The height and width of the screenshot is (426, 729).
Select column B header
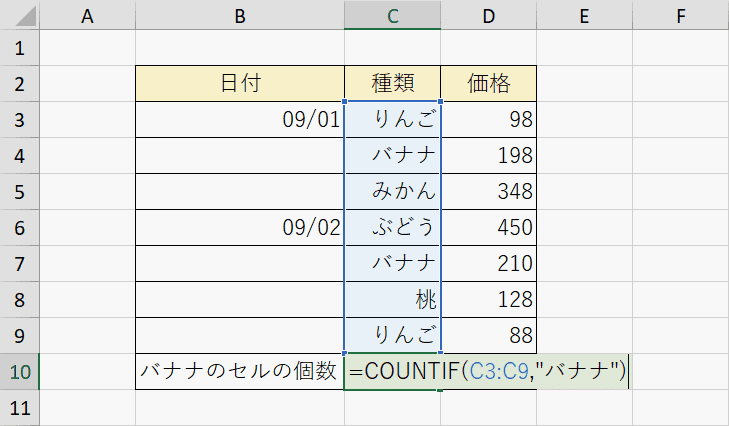point(240,15)
